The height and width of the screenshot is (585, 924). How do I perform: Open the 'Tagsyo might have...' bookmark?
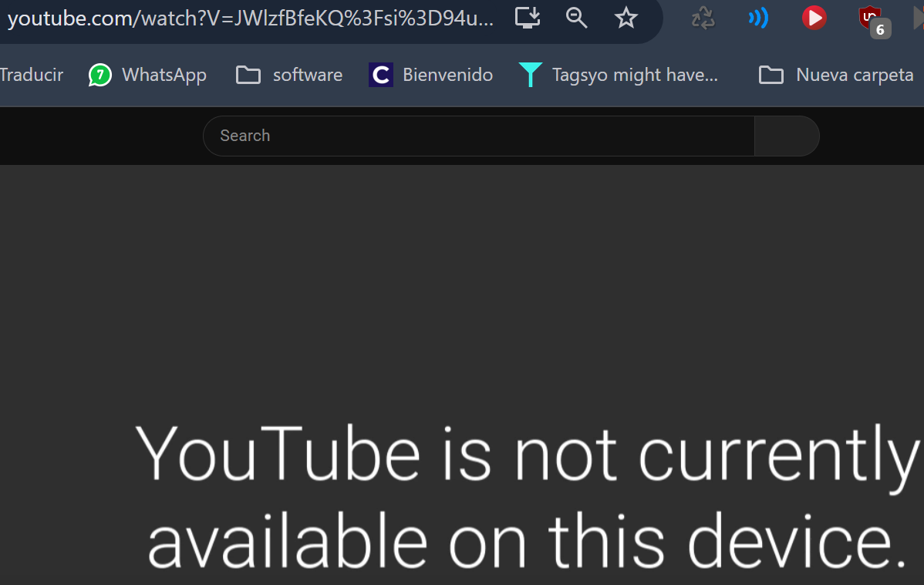click(618, 75)
